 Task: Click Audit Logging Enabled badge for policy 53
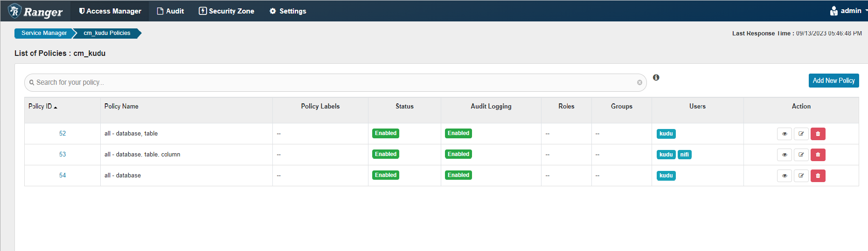pos(458,154)
